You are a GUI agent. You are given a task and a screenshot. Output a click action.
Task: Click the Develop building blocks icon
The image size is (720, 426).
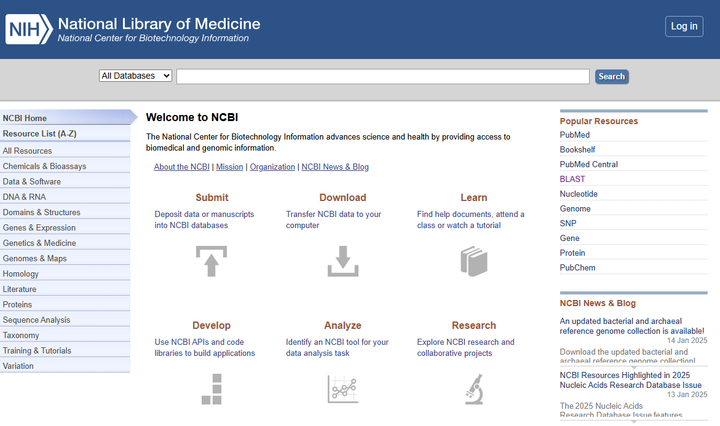(211, 389)
